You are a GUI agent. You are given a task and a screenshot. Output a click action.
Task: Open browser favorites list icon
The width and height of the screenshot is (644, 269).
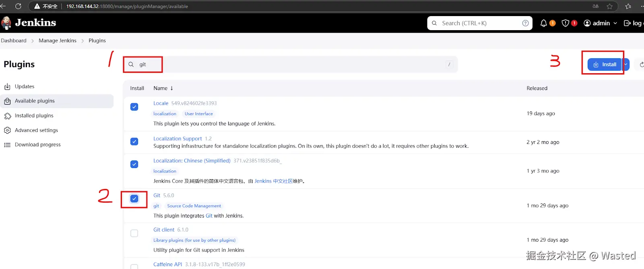point(628,6)
